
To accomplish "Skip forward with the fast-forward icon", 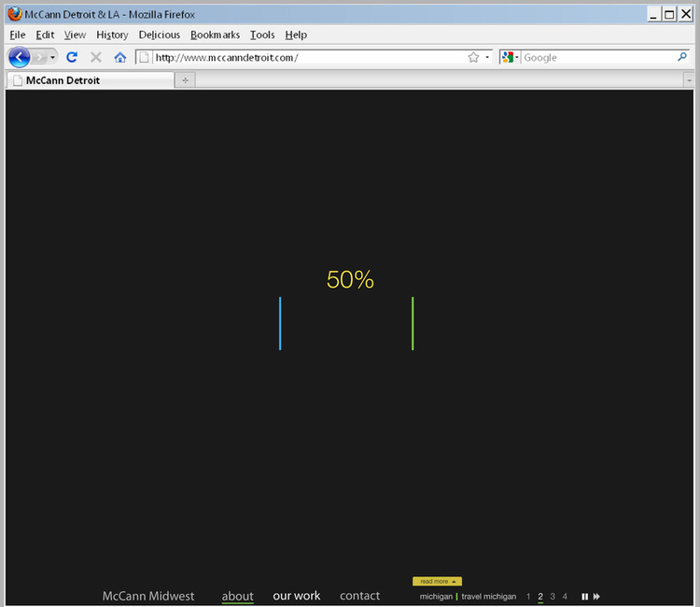I will click(596, 597).
